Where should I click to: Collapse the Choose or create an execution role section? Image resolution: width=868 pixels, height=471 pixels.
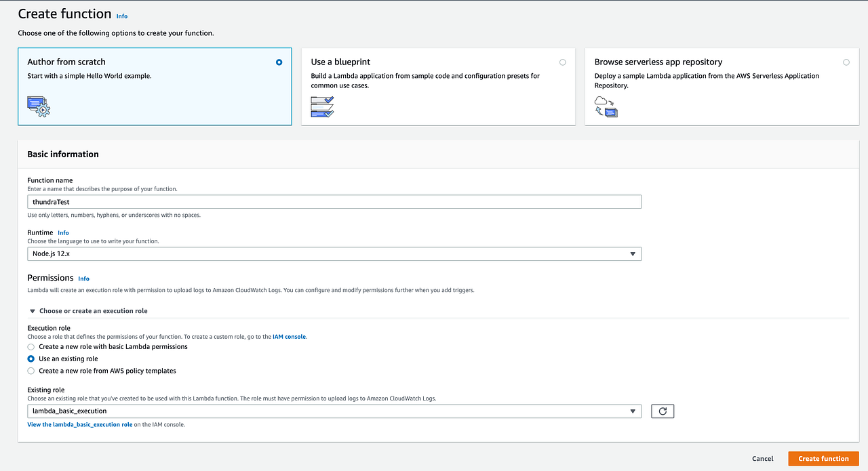32,310
